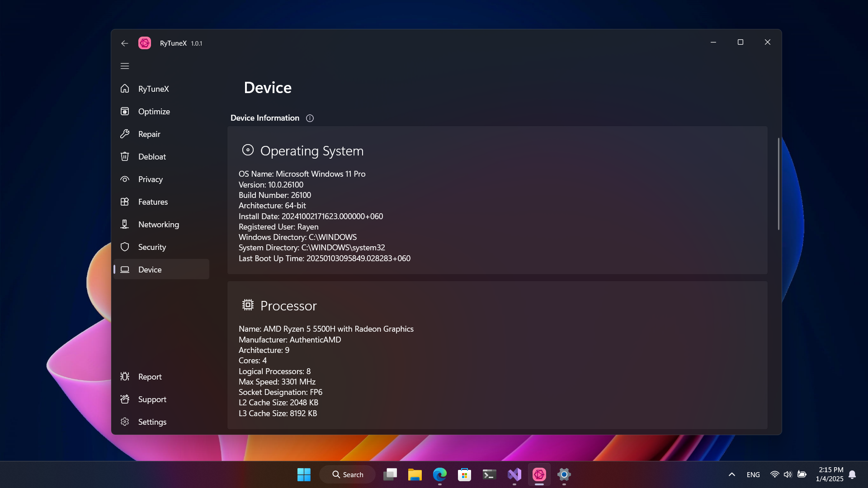This screenshot has height=488, width=868.
Task: Open Visual Studio from the taskbar
Action: 514,474
